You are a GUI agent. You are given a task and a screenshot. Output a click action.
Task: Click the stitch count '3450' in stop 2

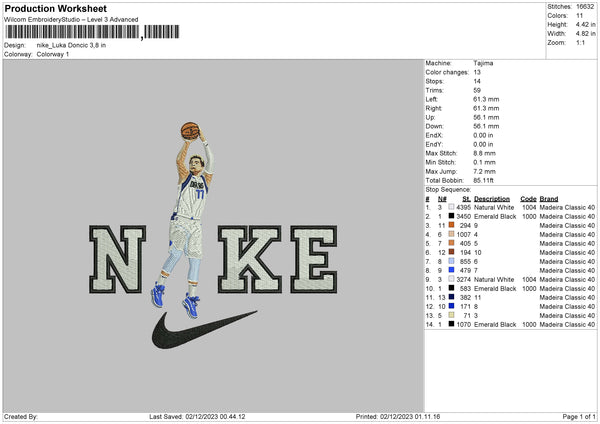coord(464,217)
